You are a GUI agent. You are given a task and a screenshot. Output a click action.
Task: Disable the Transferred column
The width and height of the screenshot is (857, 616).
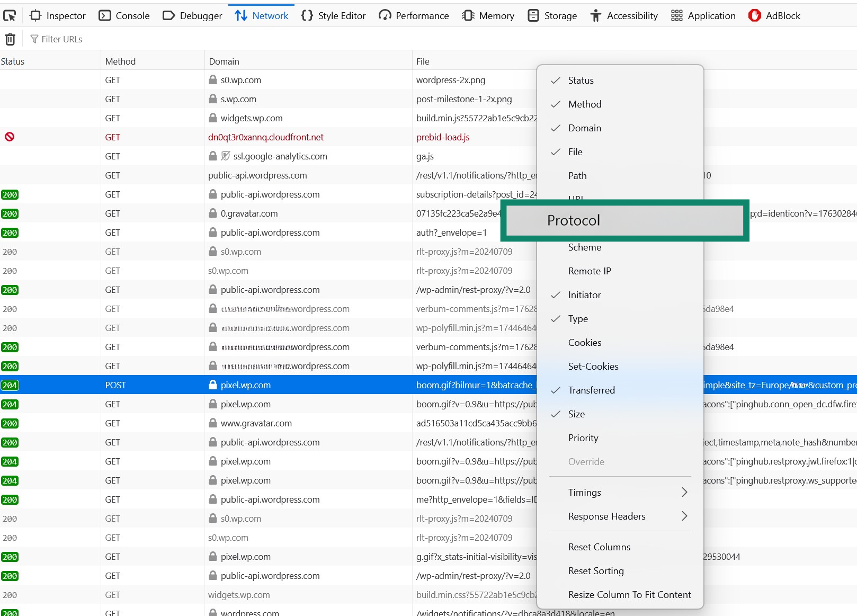[x=592, y=390]
